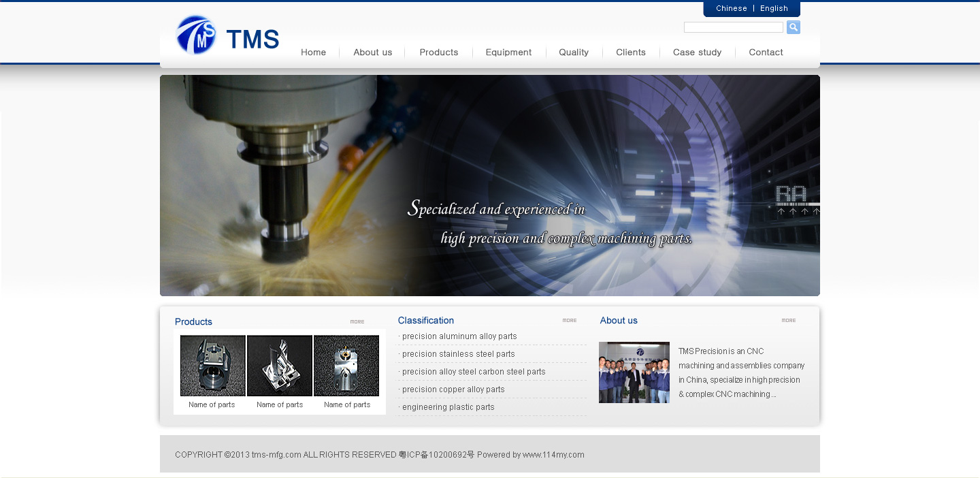The image size is (980, 478).
Task: Switch language to English
Action: coord(774,9)
